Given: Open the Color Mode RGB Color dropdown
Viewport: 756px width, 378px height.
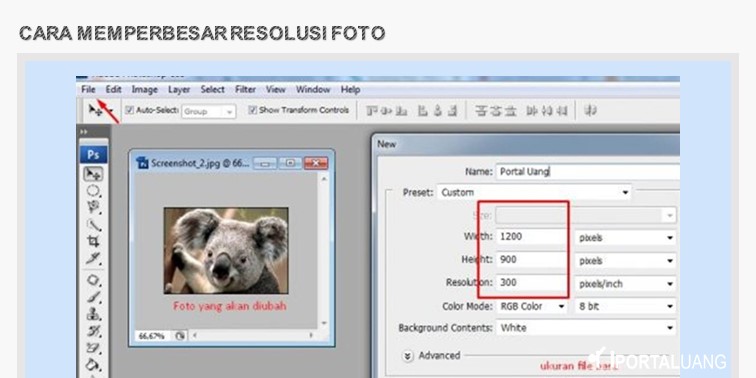Looking at the screenshot, I should tap(532, 306).
